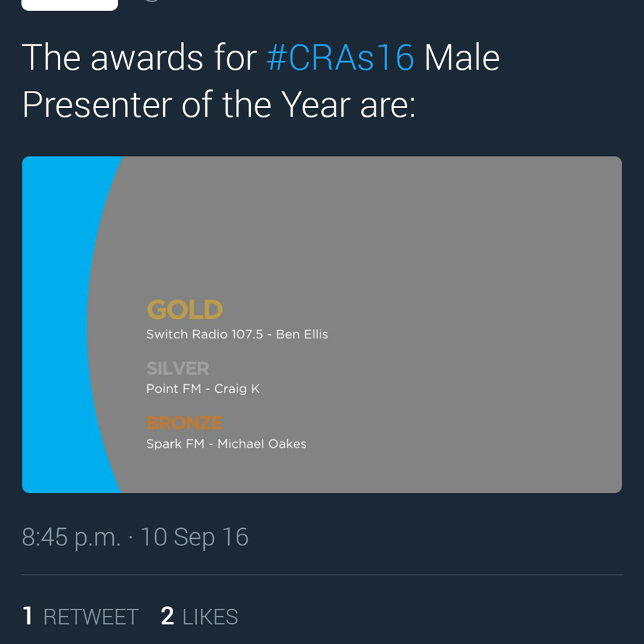Click the Spark FM - Michael Oakes line
The image size is (644, 644).
pyautogui.click(x=226, y=444)
